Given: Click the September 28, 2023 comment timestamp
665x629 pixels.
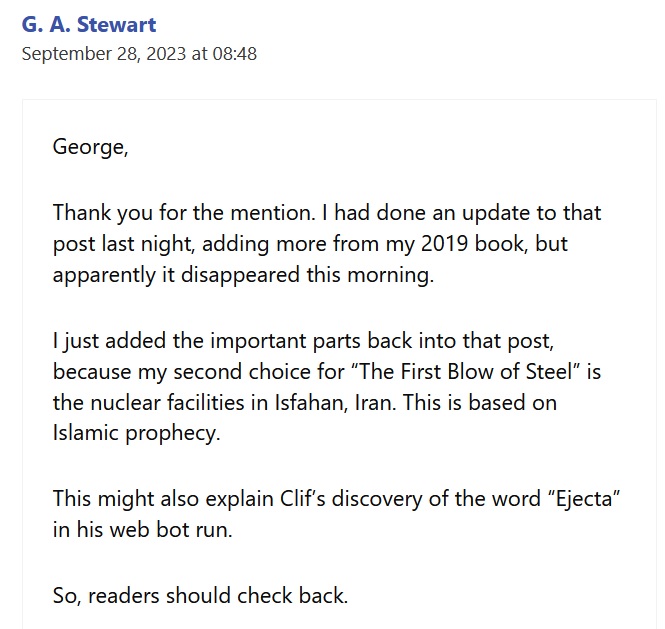Looking at the screenshot, I should click(x=139, y=54).
